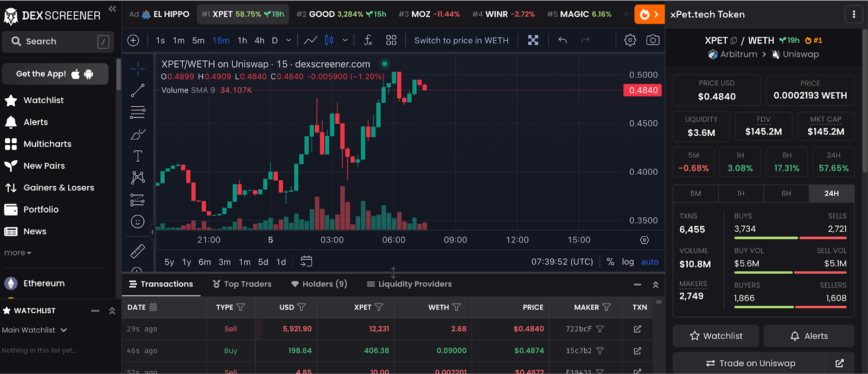868x374 pixels.
Task: Open the xPet.tech Token options menu
Action: [x=854, y=14]
